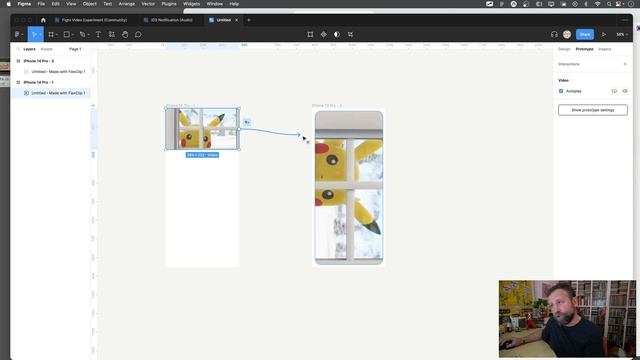The height and width of the screenshot is (360, 640).
Task: Open the Plugins menu
Action: point(169,4)
